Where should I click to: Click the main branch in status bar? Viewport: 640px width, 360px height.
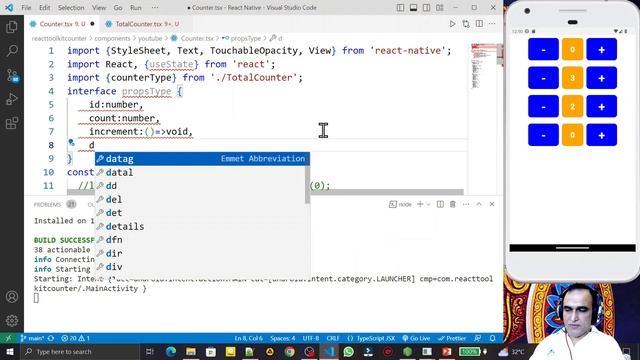click(33, 338)
